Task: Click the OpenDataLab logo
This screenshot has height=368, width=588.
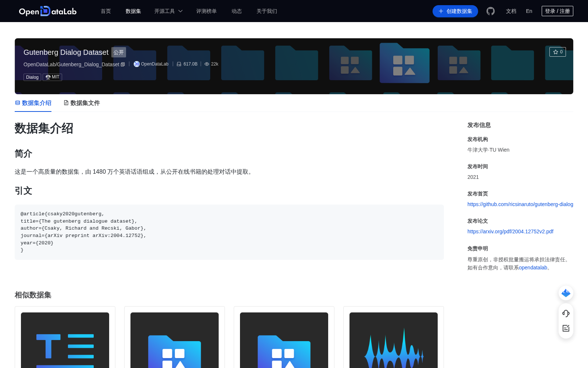Action: 48,11
